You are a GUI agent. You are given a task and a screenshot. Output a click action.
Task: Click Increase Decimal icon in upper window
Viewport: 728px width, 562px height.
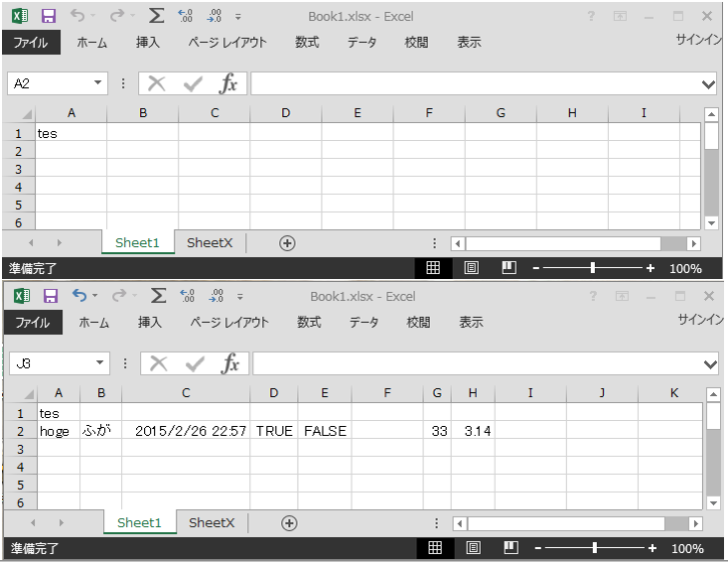(x=186, y=16)
